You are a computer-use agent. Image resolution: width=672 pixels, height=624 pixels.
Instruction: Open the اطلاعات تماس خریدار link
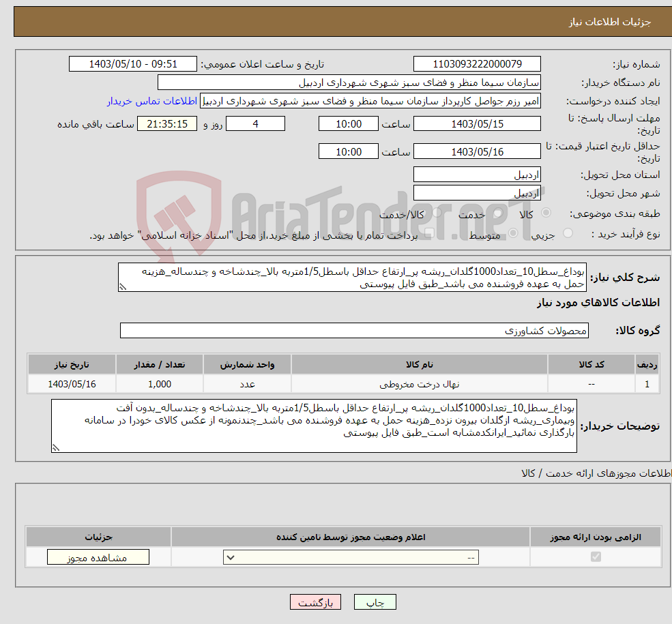(x=152, y=101)
